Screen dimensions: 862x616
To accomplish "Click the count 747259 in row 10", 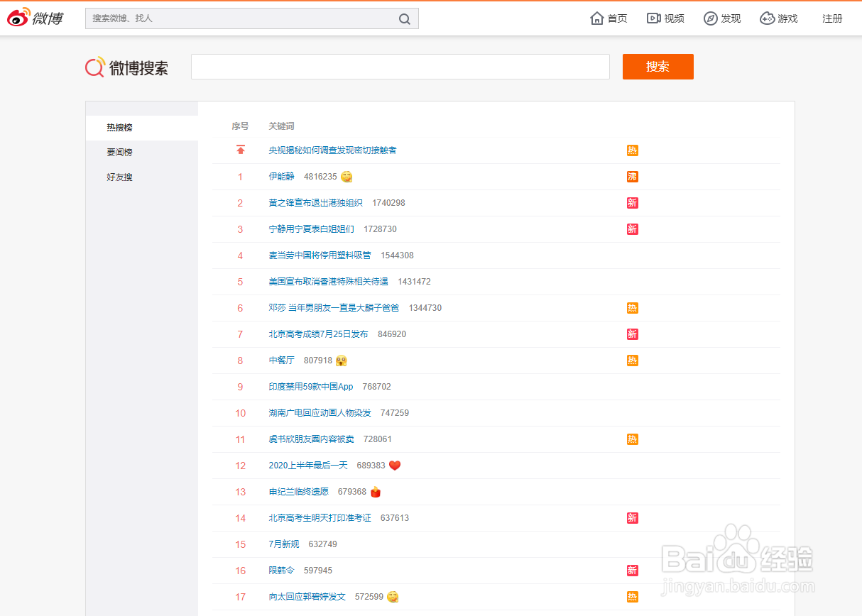I will 394,413.
